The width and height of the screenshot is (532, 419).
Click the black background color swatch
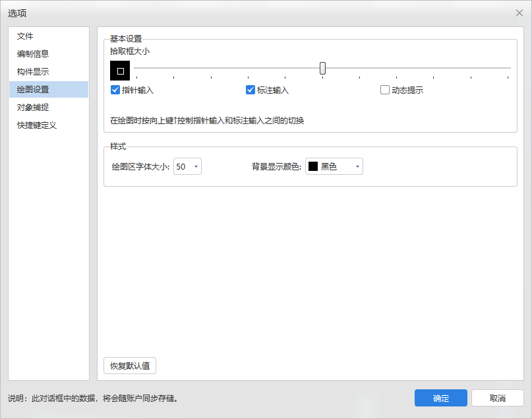(x=313, y=167)
